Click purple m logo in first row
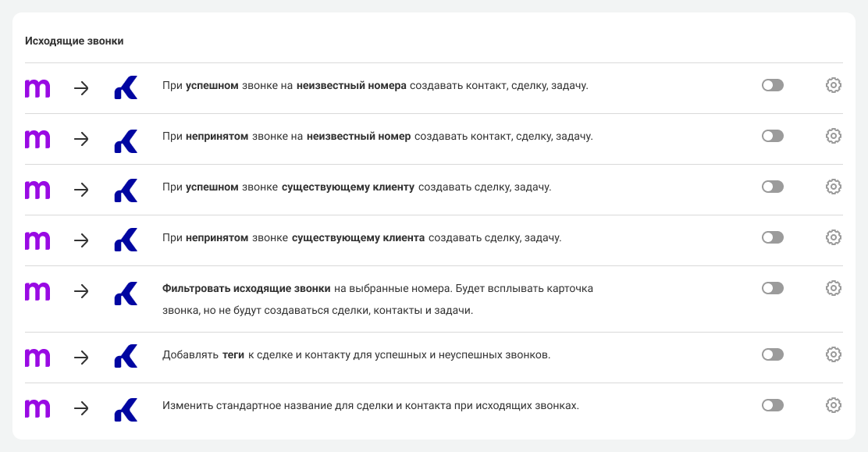The width and height of the screenshot is (868, 452). pyautogui.click(x=37, y=89)
